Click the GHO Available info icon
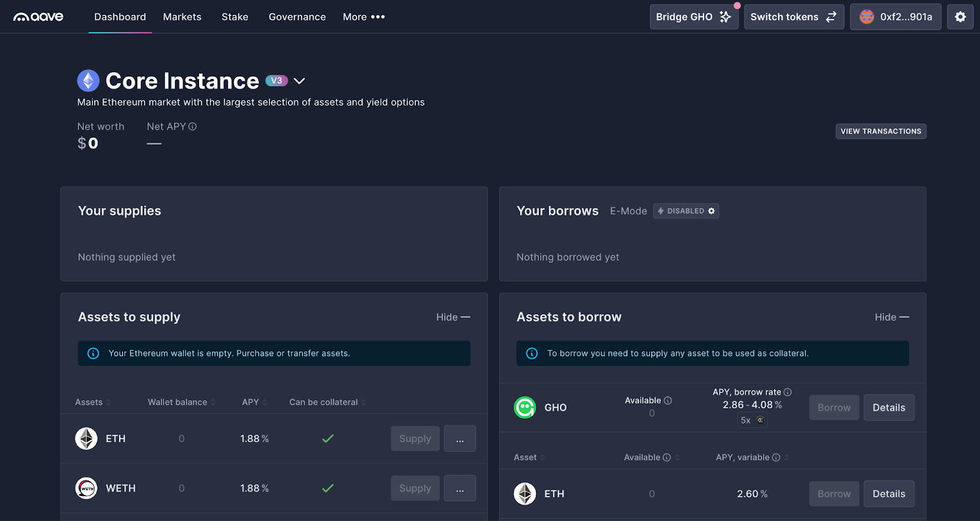 (x=668, y=400)
